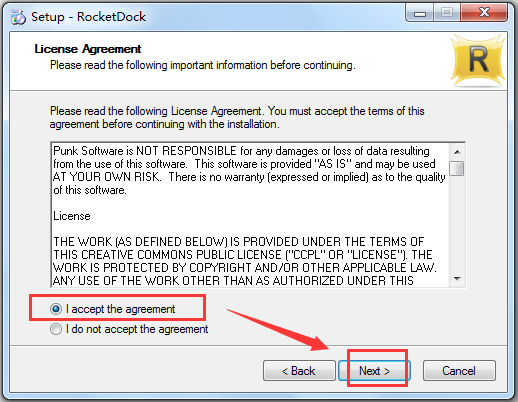
Task: Click the RocketDock yellow R logo
Action: (478, 60)
